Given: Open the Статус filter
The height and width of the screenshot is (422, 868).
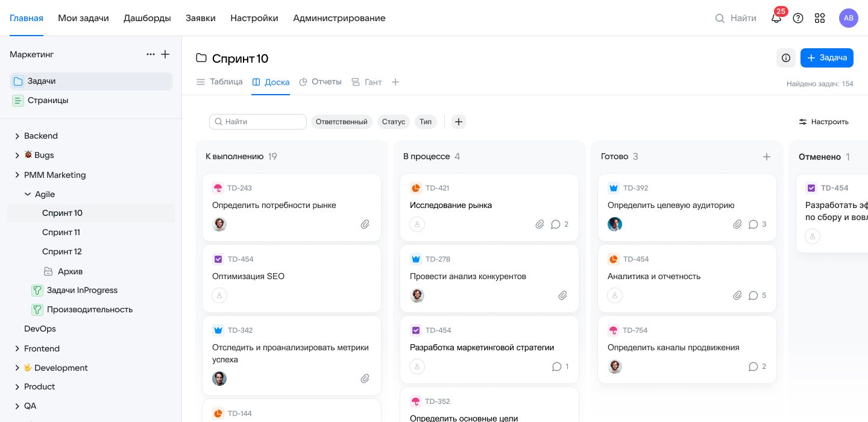Looking at the screenshot, I should [x=394, y=122].
